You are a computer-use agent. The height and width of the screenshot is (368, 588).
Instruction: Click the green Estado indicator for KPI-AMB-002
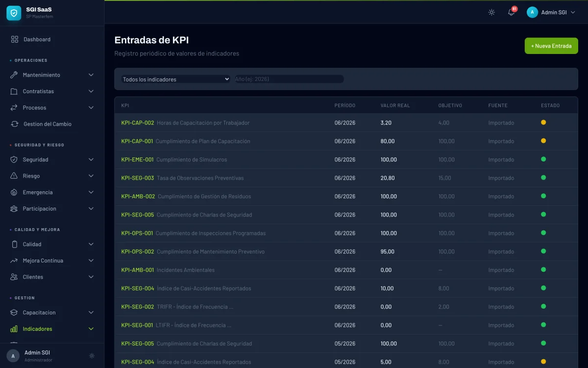coord(543,196)
